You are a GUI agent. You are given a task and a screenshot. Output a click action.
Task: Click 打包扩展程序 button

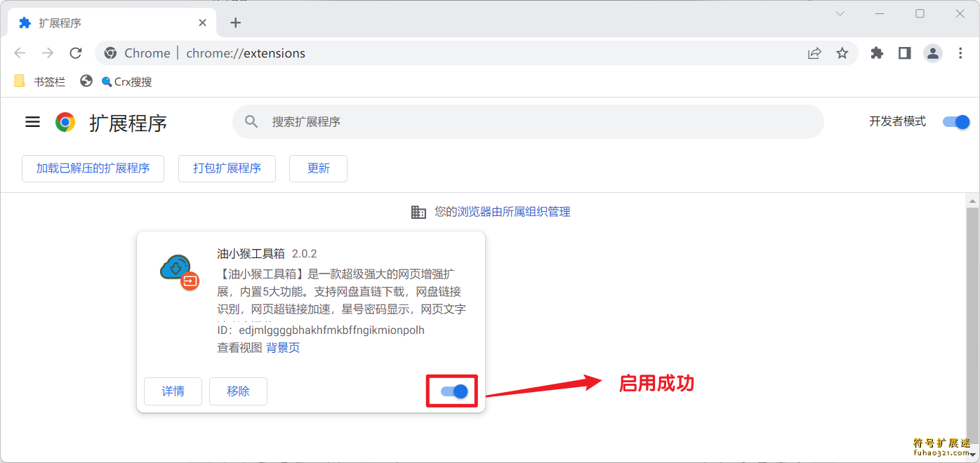[x=227, y=168]
